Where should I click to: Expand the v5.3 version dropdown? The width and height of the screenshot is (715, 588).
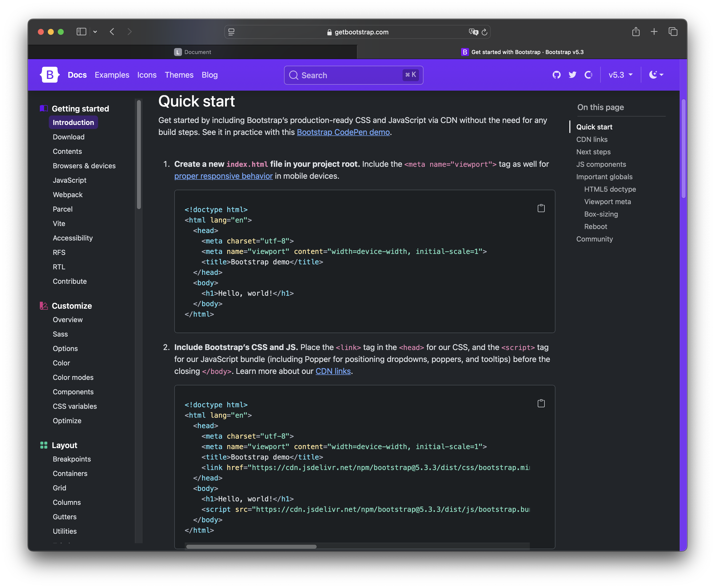click(x=620, y=75)
